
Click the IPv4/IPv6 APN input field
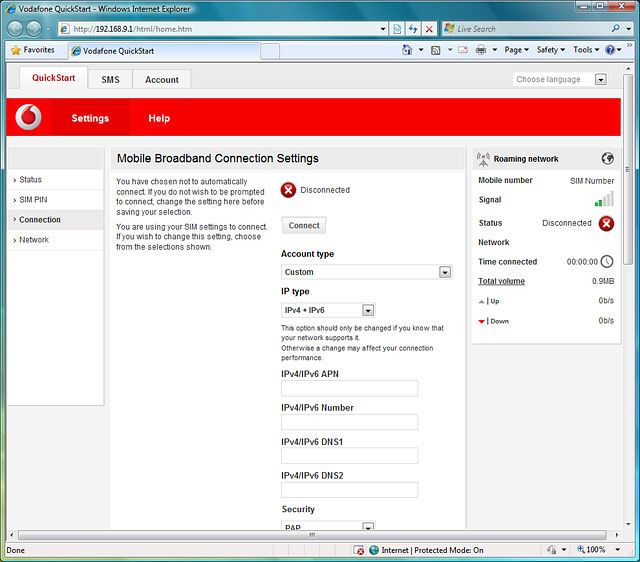click(349, 389)
